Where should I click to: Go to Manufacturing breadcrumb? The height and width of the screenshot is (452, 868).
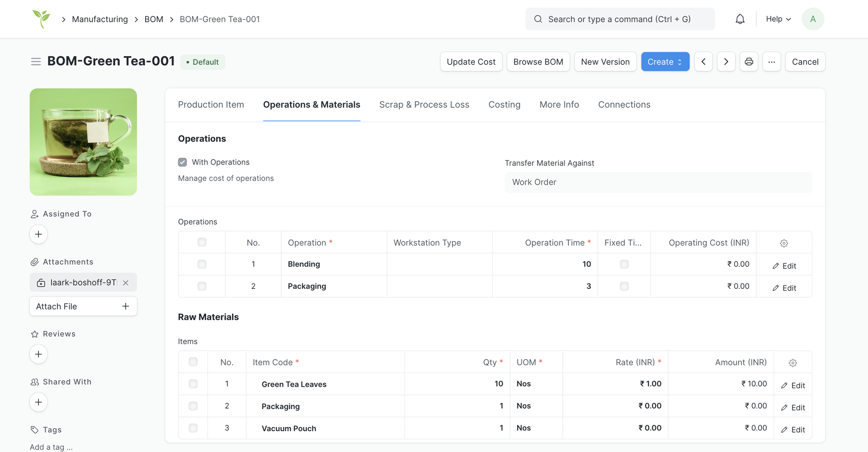coord(100,19)
